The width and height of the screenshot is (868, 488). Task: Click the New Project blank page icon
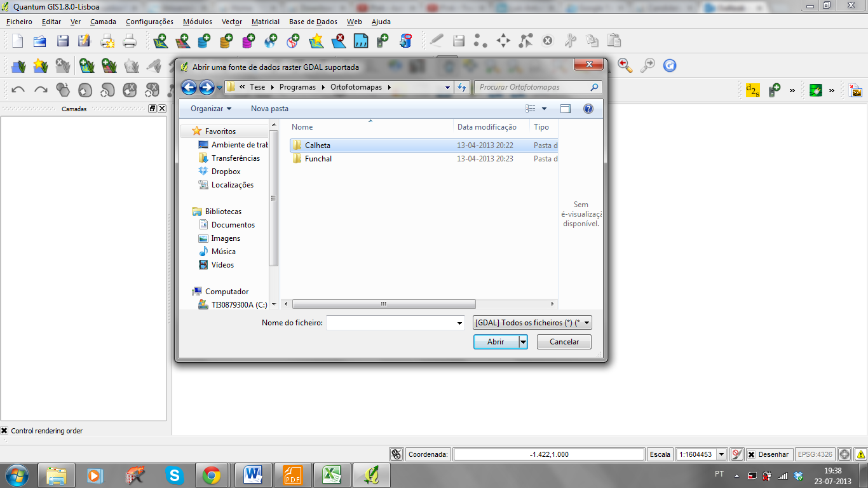[17, 41]
